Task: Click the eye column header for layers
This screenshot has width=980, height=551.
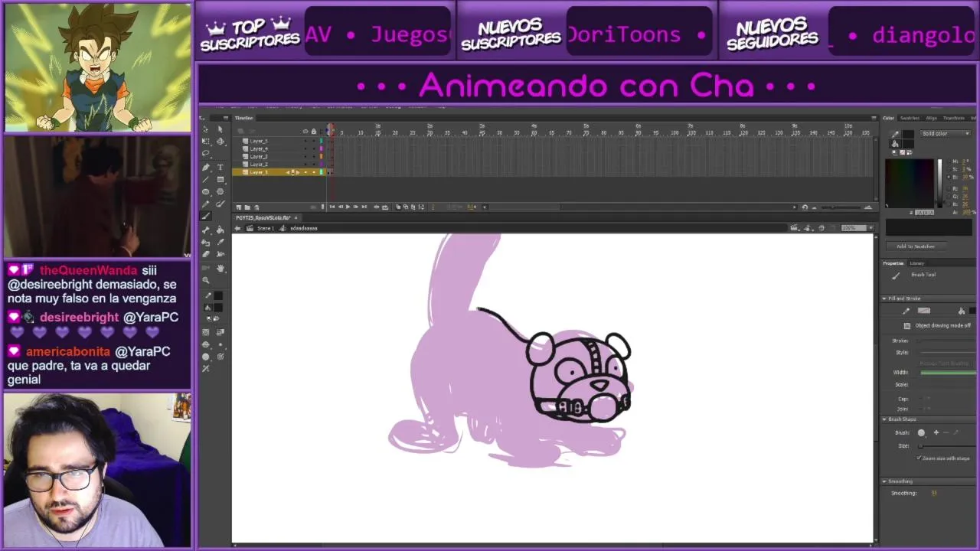Action: coord(305,132)
